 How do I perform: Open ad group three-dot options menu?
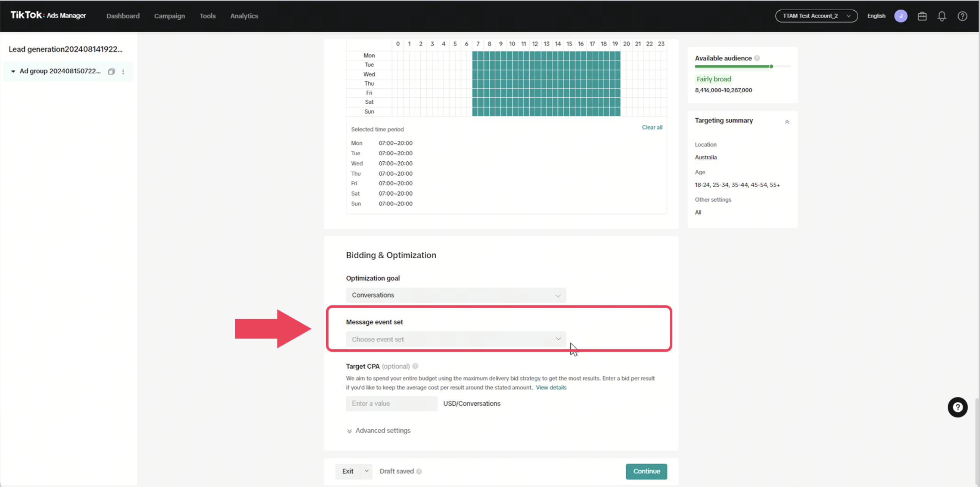(x=123, y=72)
